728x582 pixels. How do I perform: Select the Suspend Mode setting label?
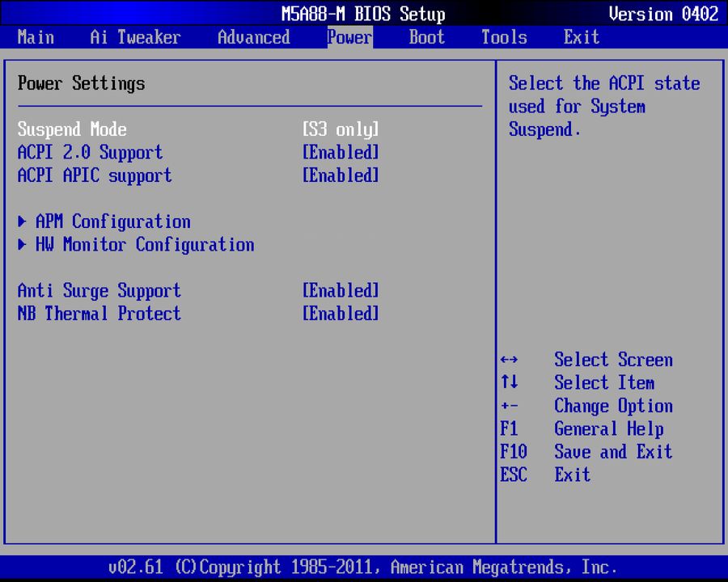[72, 129]
